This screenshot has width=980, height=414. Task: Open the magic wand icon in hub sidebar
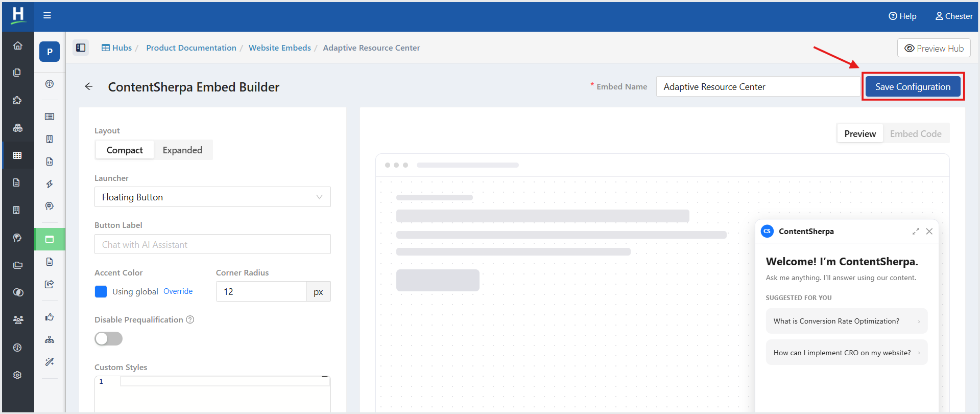point(50,362)
